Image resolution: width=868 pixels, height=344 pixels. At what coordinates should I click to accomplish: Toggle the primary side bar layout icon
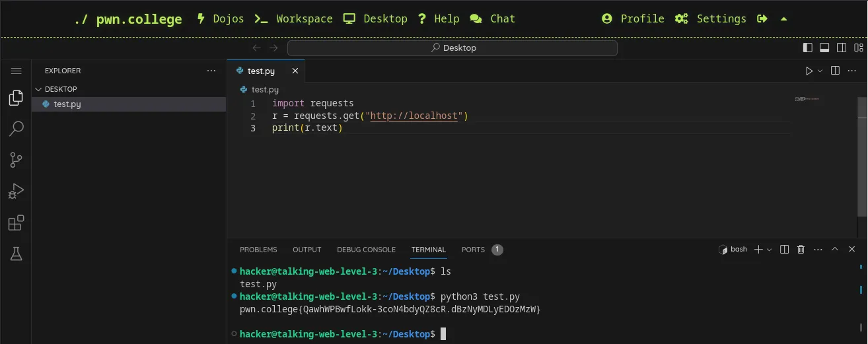coord(807,48)
